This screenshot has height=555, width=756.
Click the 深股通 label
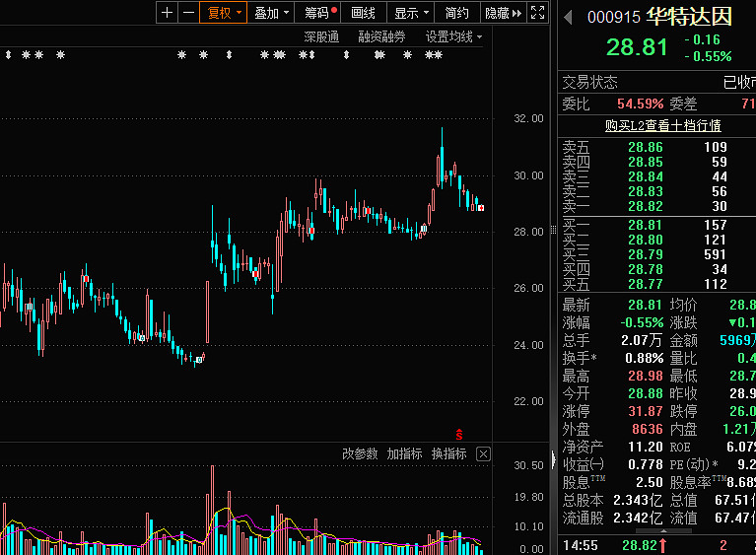320,36
